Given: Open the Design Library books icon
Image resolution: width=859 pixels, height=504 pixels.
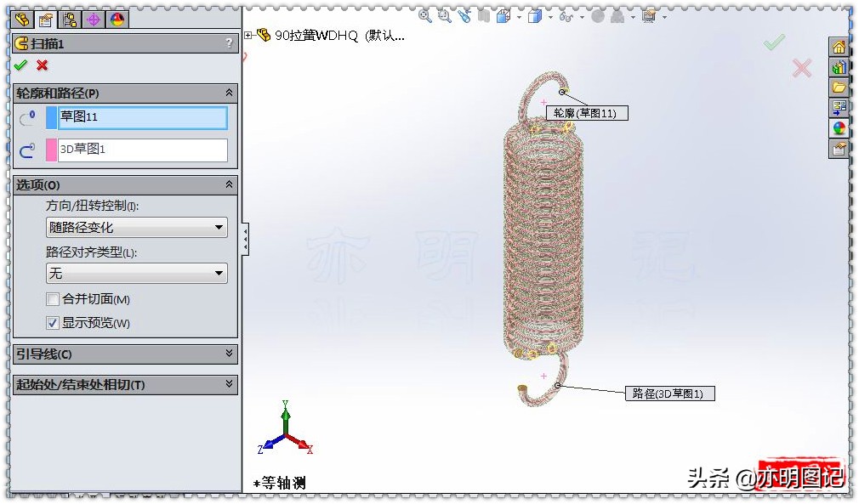Looking at the screenshot, I should pyautogui.click(x=839, y=67).
